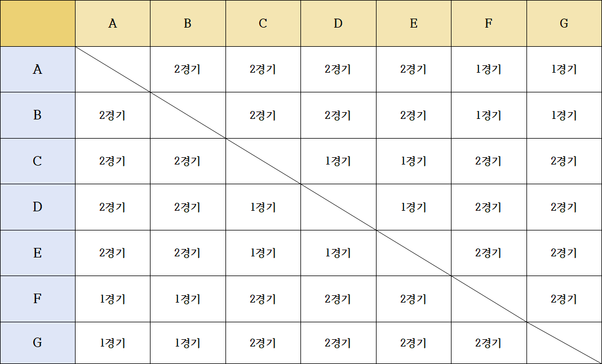Click the diagonal cell row D column D
The width and height of the screenshot is (602, 364).
(338, 207)
